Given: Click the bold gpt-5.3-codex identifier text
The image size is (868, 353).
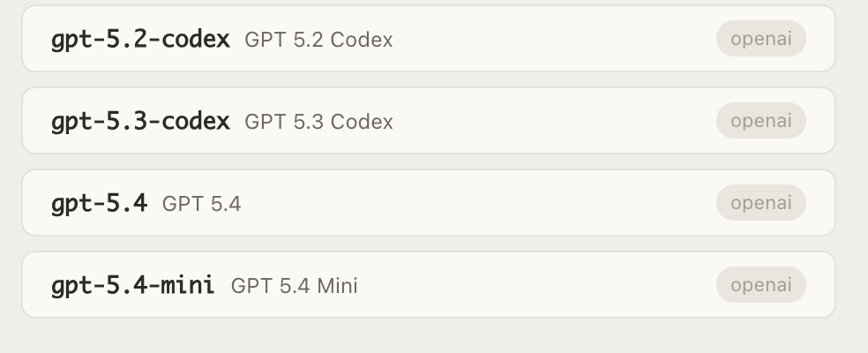Looking at the screenshot, I should [x=140, y=122].
